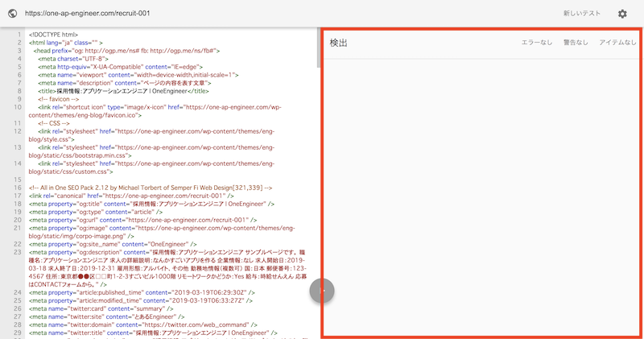
Task: Click the <!-- CSS --> comment line
Action: (x=54, y=123)
